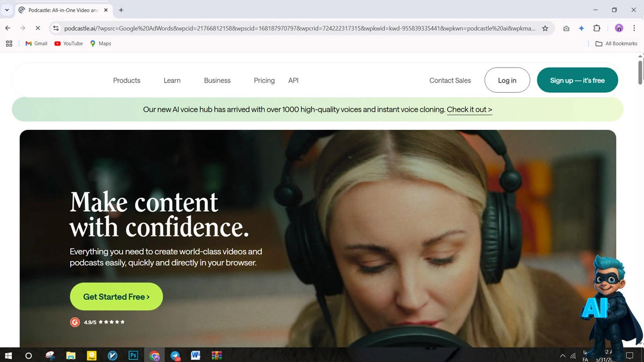The width and height of the screenshot is (644, 362).
Task: Click the camera icon in Chrome toolbar
Action: point(566,28)
